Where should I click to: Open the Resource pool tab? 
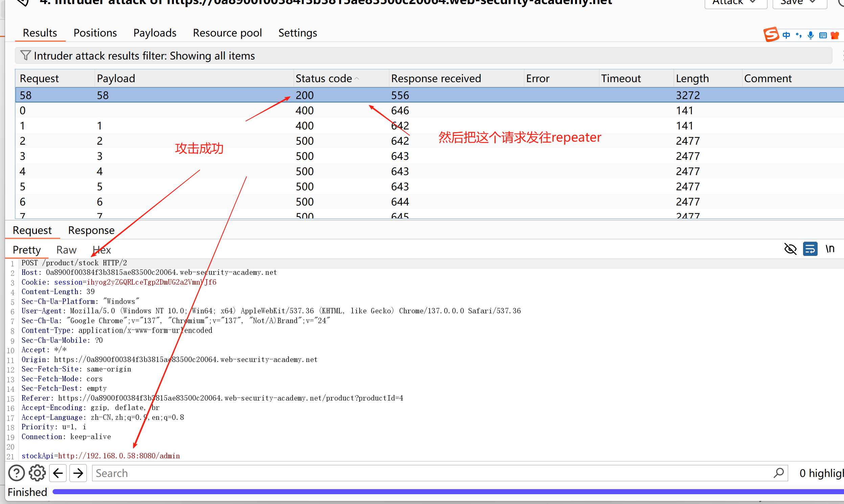[227, 33]
